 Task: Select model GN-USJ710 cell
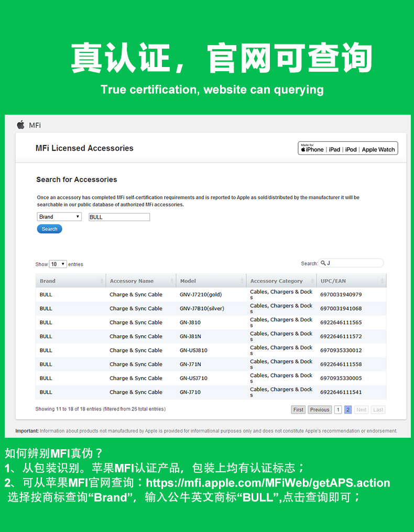click(193, 378)
